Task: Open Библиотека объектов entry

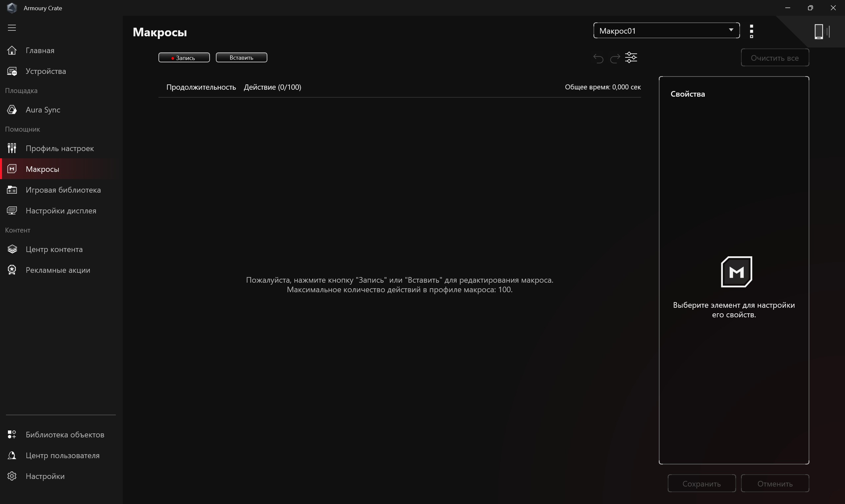Action: coord(61,434)
